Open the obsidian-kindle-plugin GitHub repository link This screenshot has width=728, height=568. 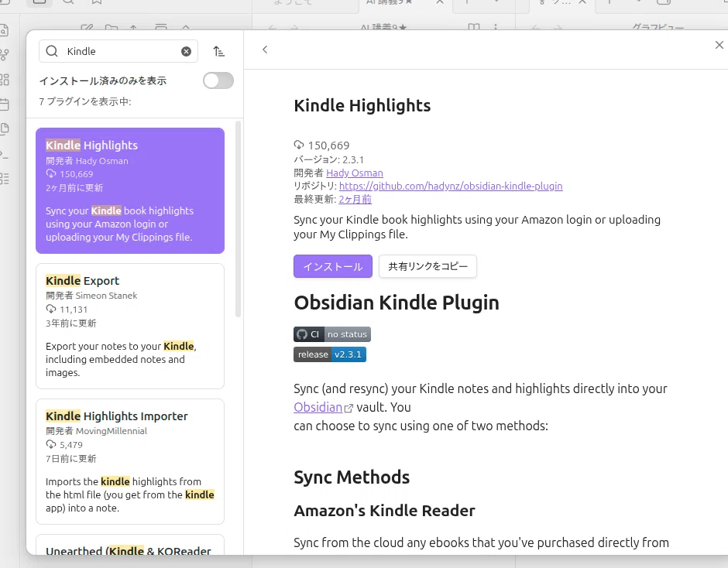pos(451,186)
